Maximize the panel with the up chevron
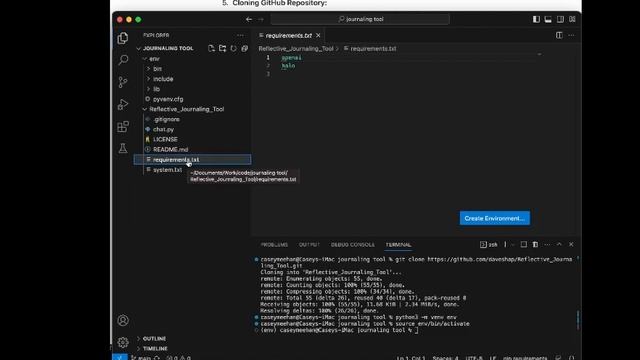This screenshot has height=360, width=640. pos(559,244)
